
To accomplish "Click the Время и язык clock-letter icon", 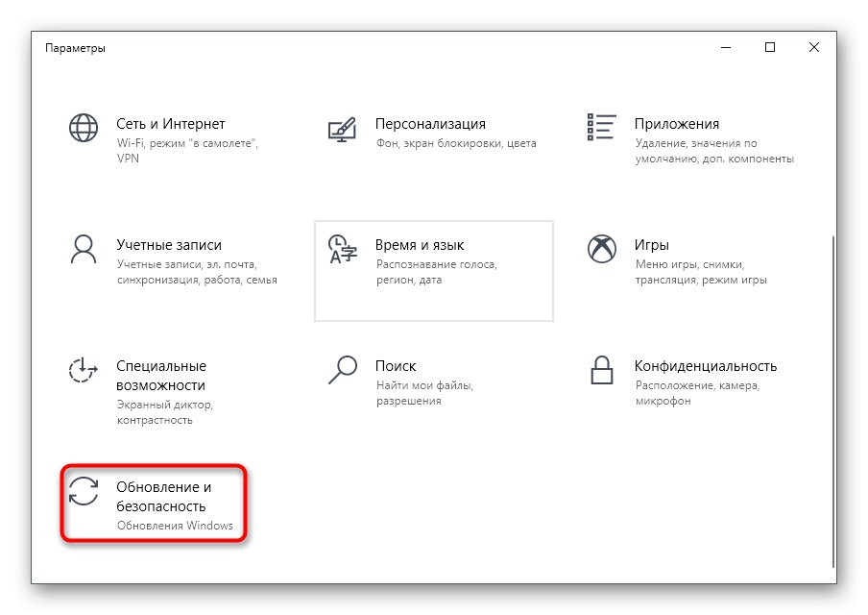I will (x=343, y=249).
